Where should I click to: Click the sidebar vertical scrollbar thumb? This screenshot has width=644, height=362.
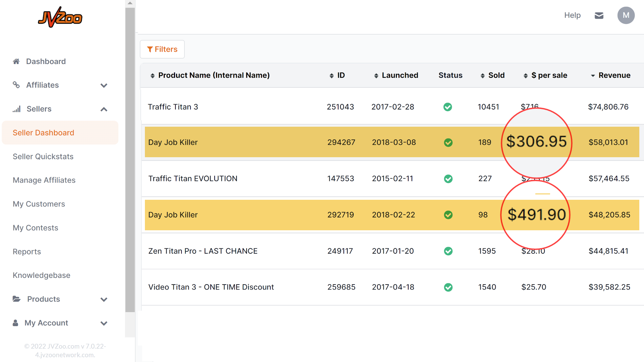130,160
